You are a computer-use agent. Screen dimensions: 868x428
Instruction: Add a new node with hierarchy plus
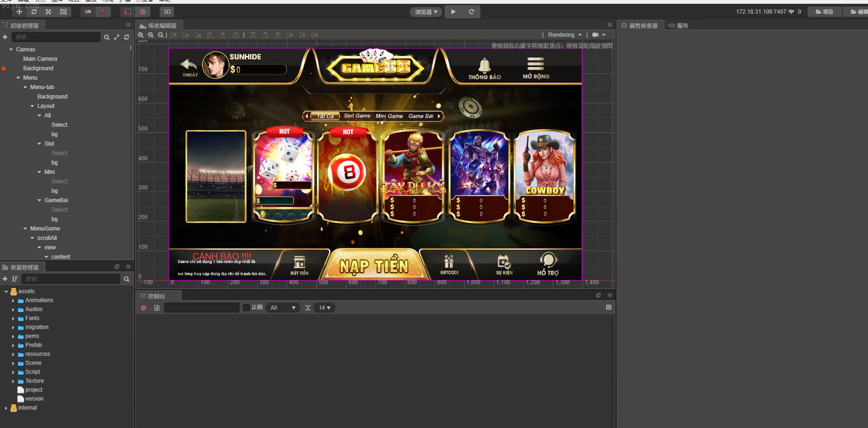[5, 37]
